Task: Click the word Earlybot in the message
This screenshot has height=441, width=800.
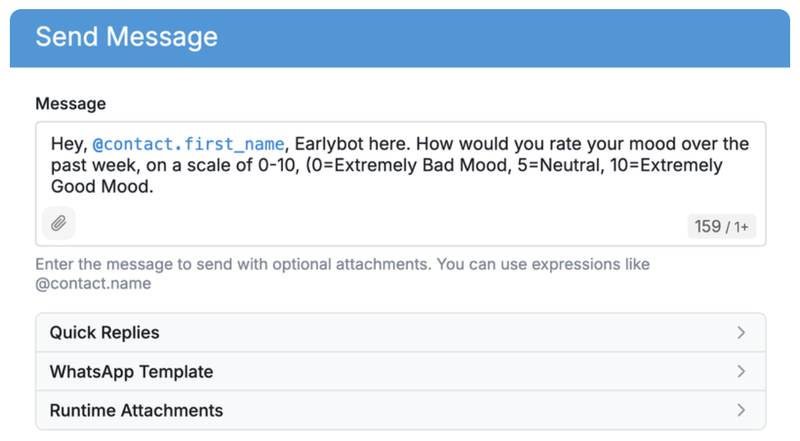Action: coord(329,144)
